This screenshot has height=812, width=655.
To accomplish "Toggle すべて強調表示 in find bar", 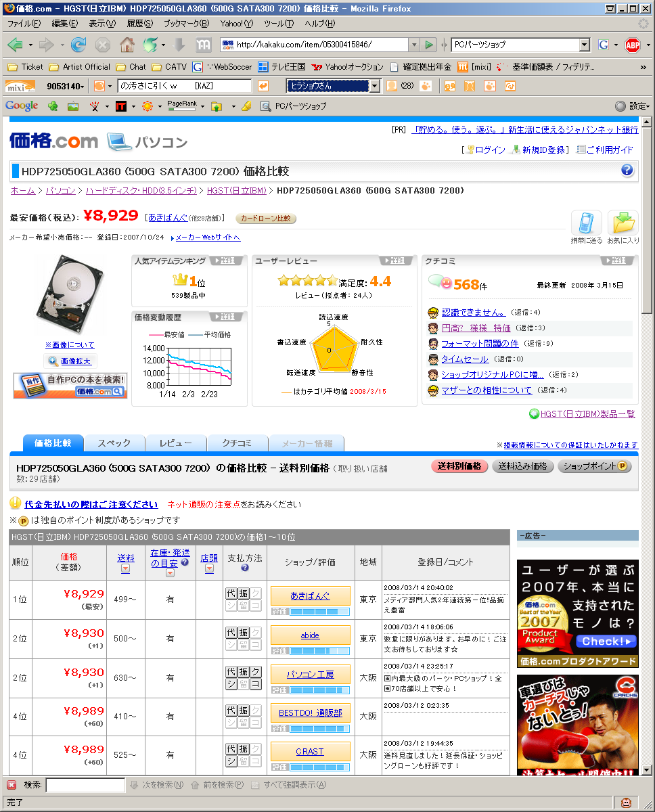I will [x=289, y=785].
